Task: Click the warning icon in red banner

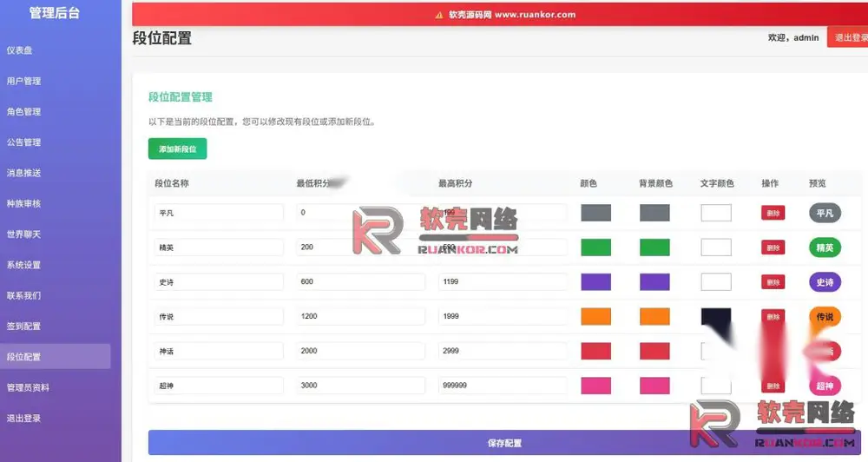Action: 439,15
